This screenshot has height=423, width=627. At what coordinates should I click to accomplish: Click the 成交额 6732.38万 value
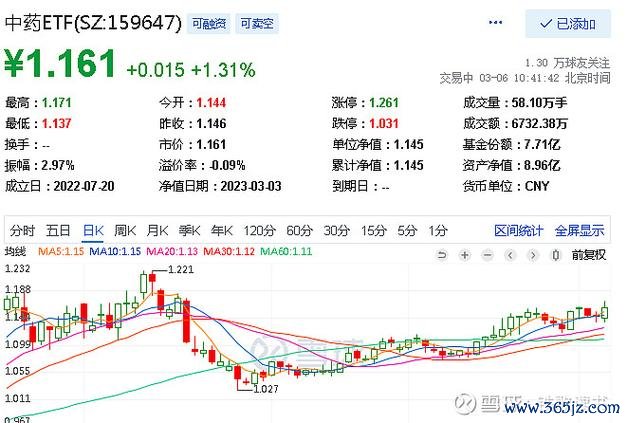[x=539, y=124]
